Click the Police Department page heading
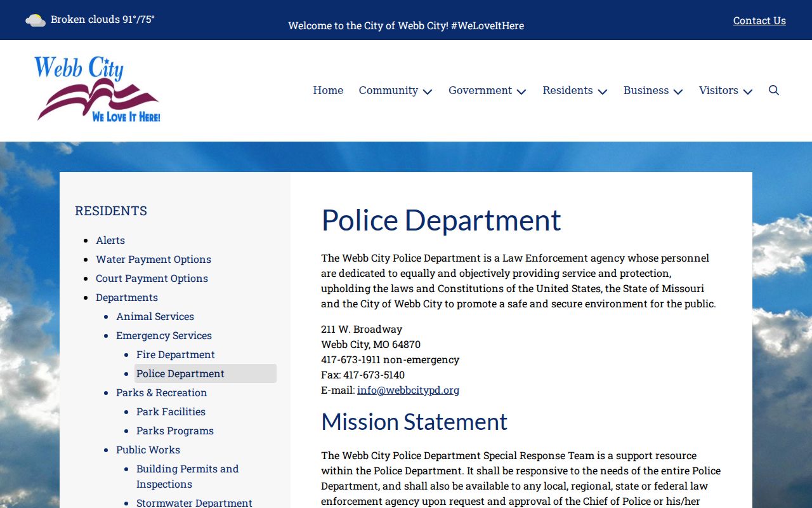The width and height of the screenshot is (812, 508). pos(441,220)
